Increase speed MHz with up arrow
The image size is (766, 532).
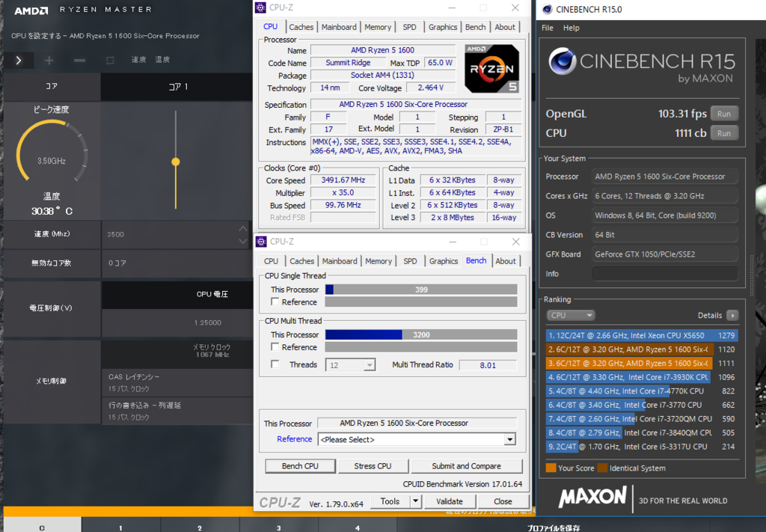click(x=243, y=228)
